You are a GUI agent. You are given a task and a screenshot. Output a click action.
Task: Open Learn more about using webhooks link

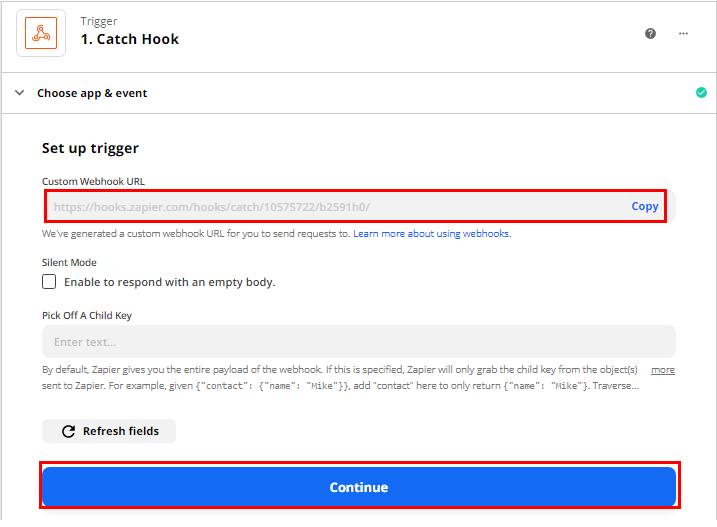pos(432,234)
